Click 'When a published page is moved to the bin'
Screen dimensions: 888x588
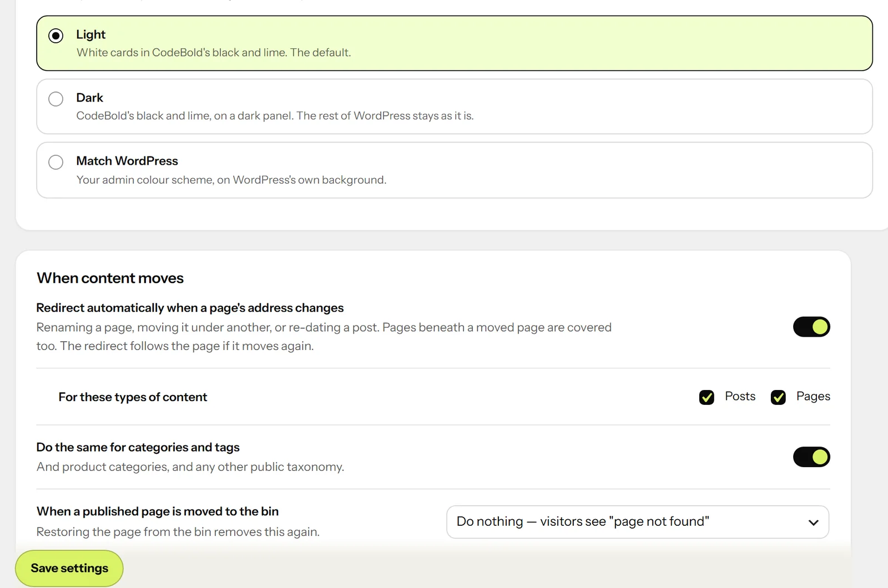[x=158, y=511]
